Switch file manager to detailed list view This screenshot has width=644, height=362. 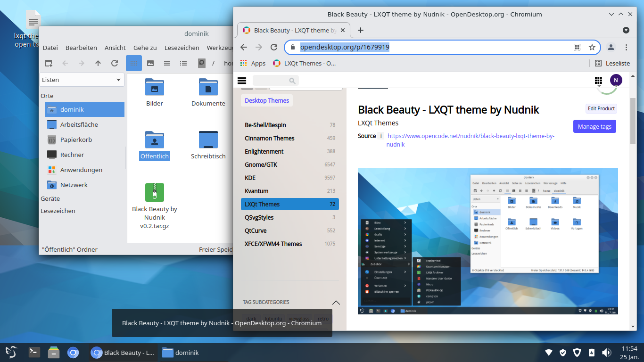(183, 63)
